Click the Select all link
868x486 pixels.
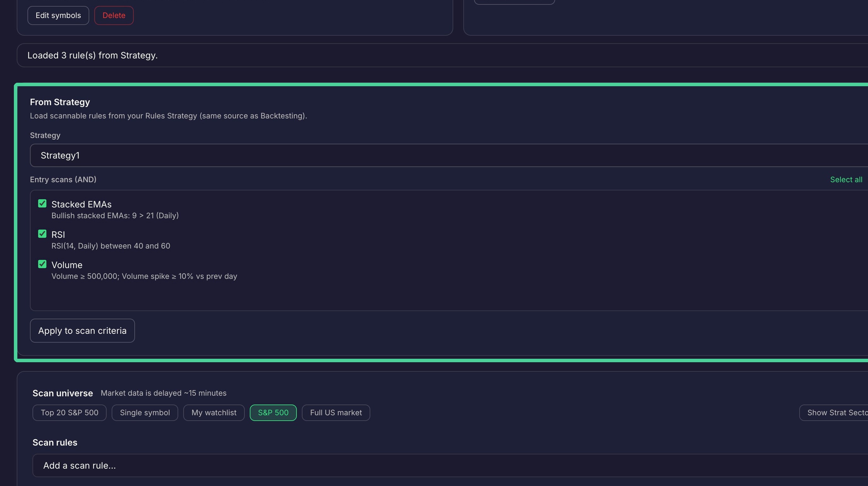click(846, 179)
